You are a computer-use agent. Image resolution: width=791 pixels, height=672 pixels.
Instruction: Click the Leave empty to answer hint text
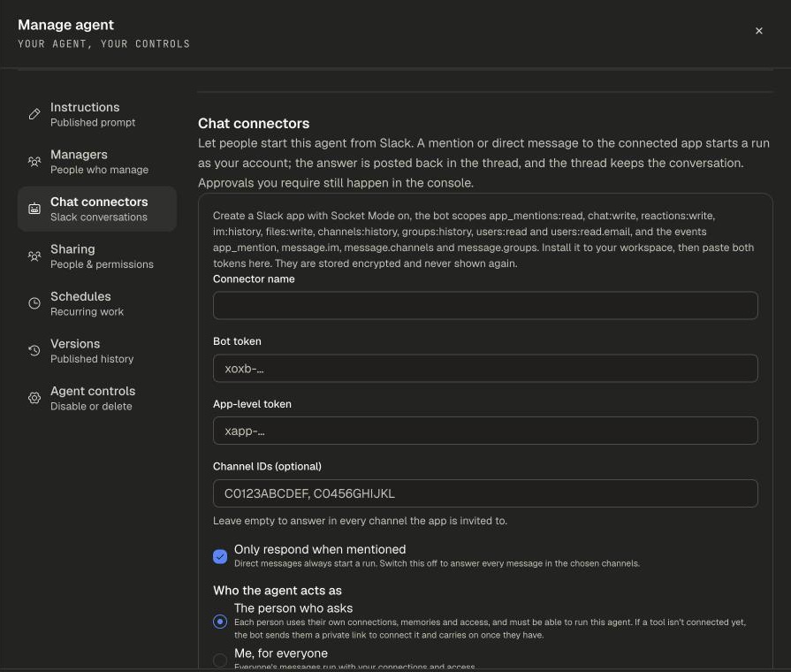click(x=361, y=521)
